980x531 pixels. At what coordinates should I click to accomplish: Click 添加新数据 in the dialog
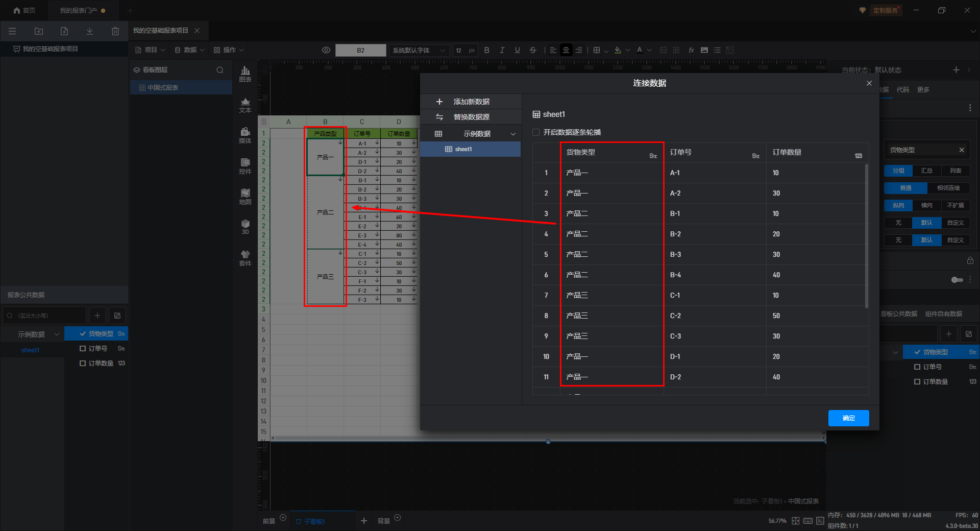click(x=471, y=102)
